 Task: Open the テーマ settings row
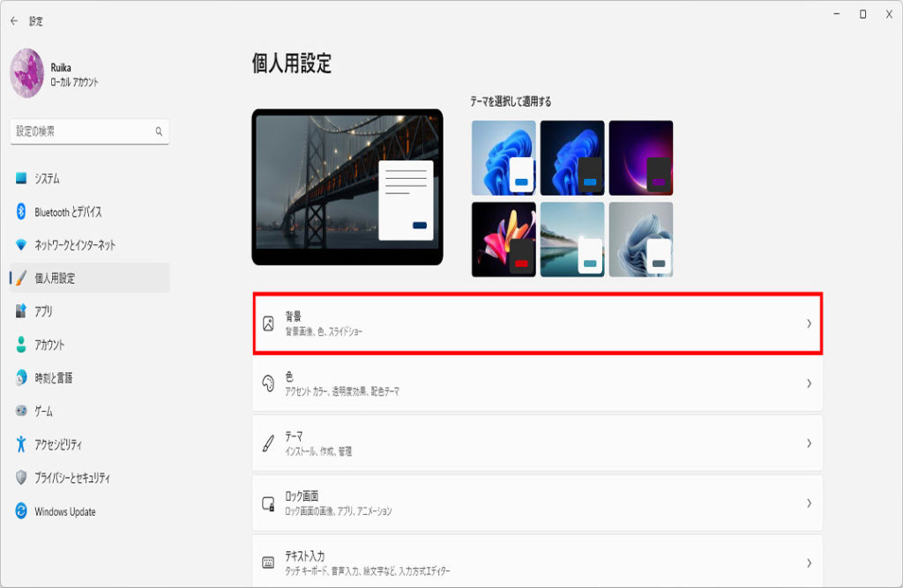(x=537, y=443)
